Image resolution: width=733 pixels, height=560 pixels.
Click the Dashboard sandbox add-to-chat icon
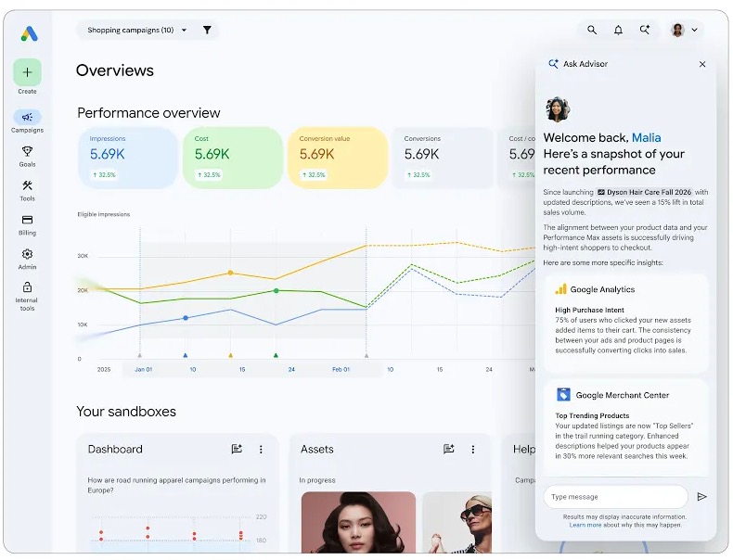pos(237,449)
